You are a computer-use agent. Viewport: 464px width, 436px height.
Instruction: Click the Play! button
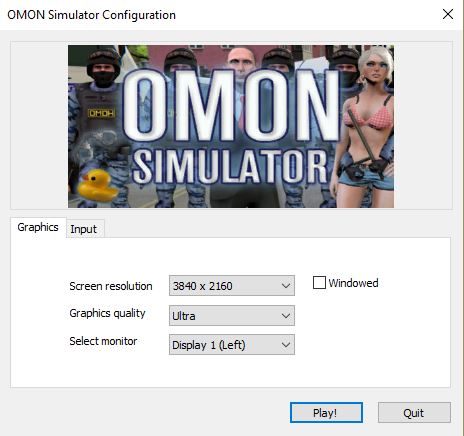point(326,413)
